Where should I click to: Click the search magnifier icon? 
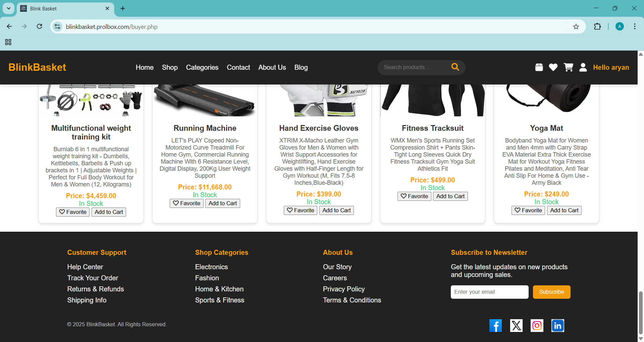pos(455,67)
